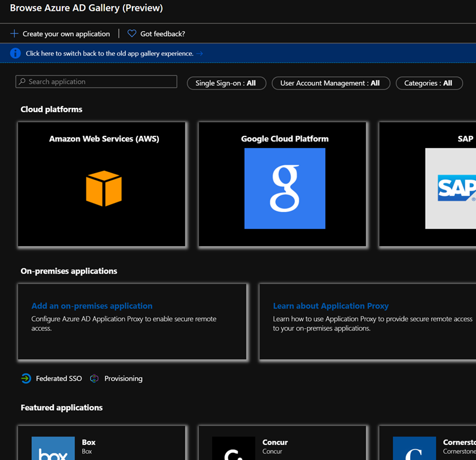Screen dimensions: 476x460
Task: Click the plus icon for creating an application
Action: (14, 34)
